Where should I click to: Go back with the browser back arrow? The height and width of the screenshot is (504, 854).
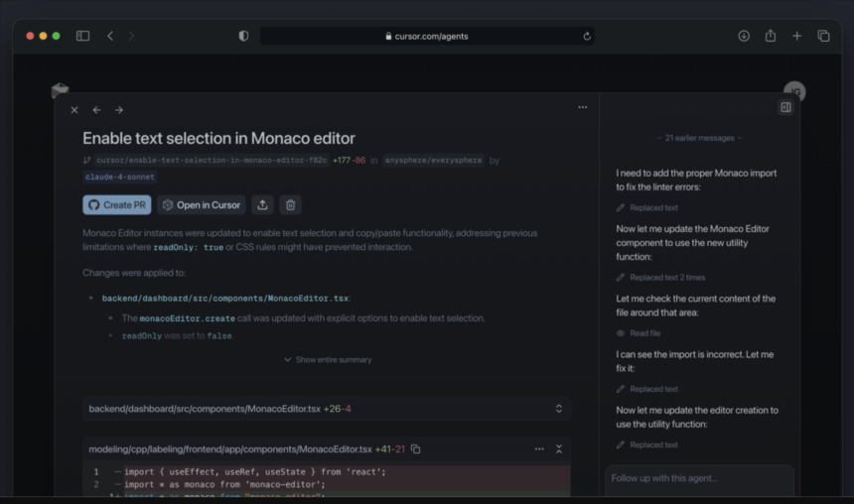(110, 36)
